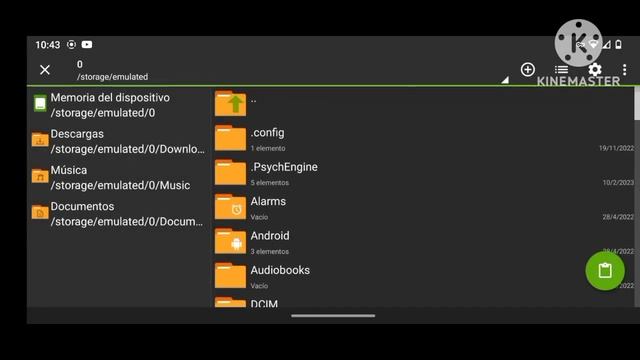Tap battery icon in status bar
640x360 pixels.
tap(618, 44)
